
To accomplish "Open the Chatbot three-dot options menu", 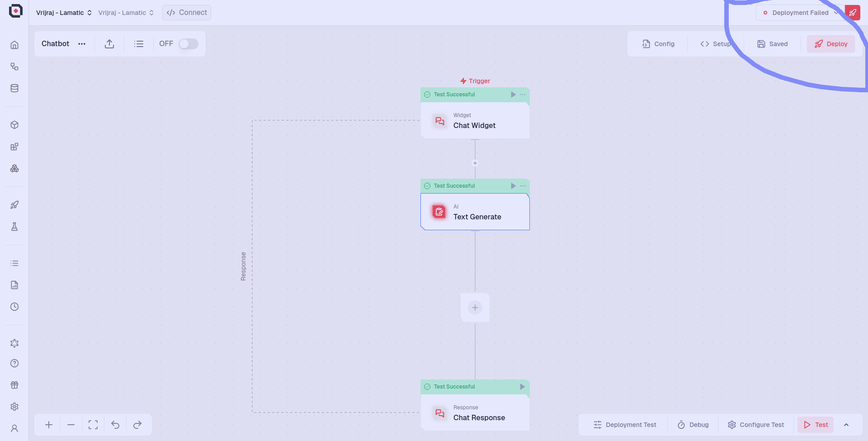I will point(82,44).
